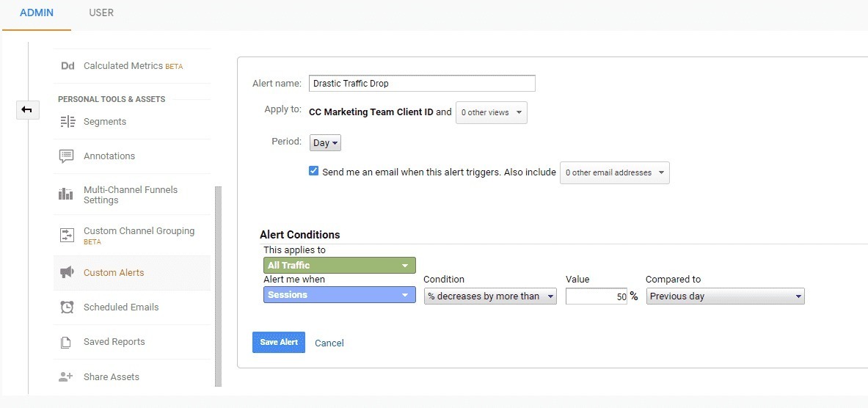Click the PERSONAL TOOLS & ASSETS heading

tap(112, 99)
